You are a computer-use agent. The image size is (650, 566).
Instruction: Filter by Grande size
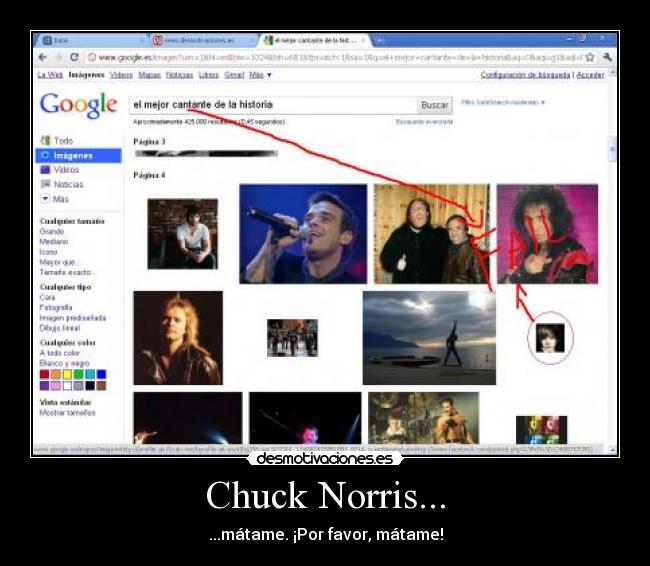[x=52, y=231]
